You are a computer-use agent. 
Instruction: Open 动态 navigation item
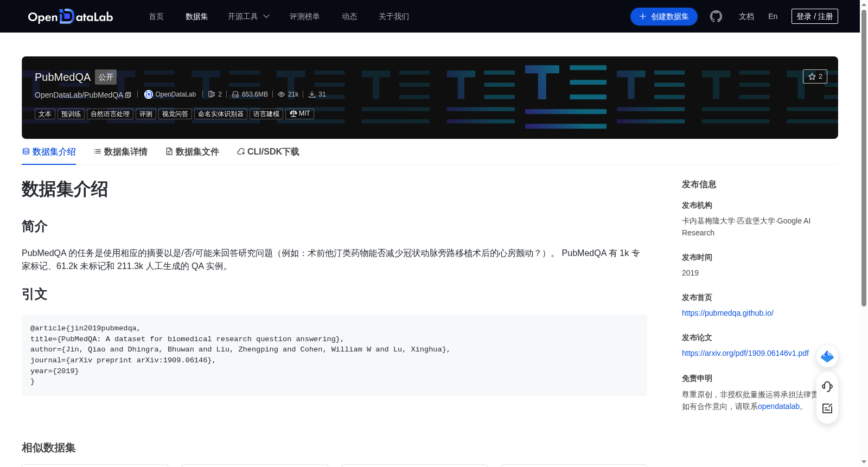pos(349,16)
